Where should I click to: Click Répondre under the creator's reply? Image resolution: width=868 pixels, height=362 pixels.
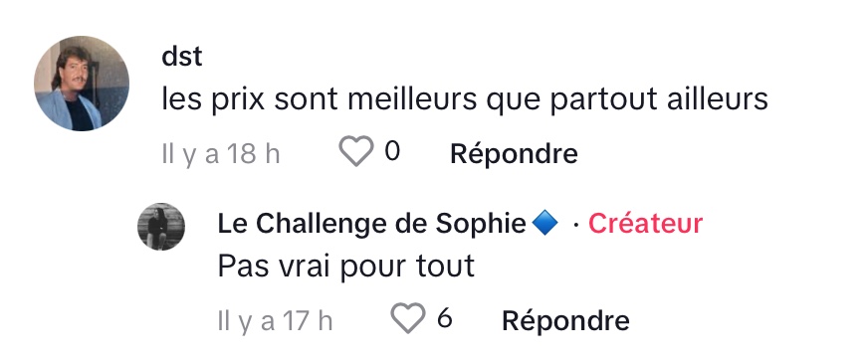(x=565, y=320)
